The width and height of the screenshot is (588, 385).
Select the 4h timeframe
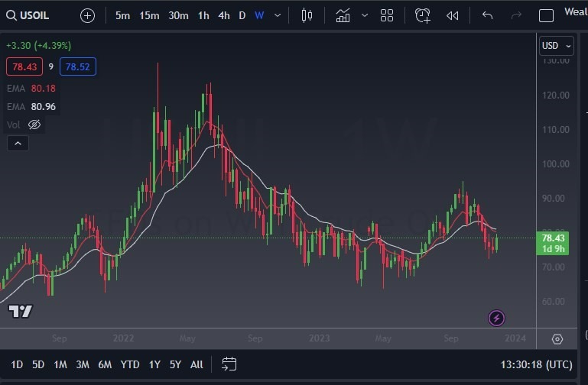(224, 16)
